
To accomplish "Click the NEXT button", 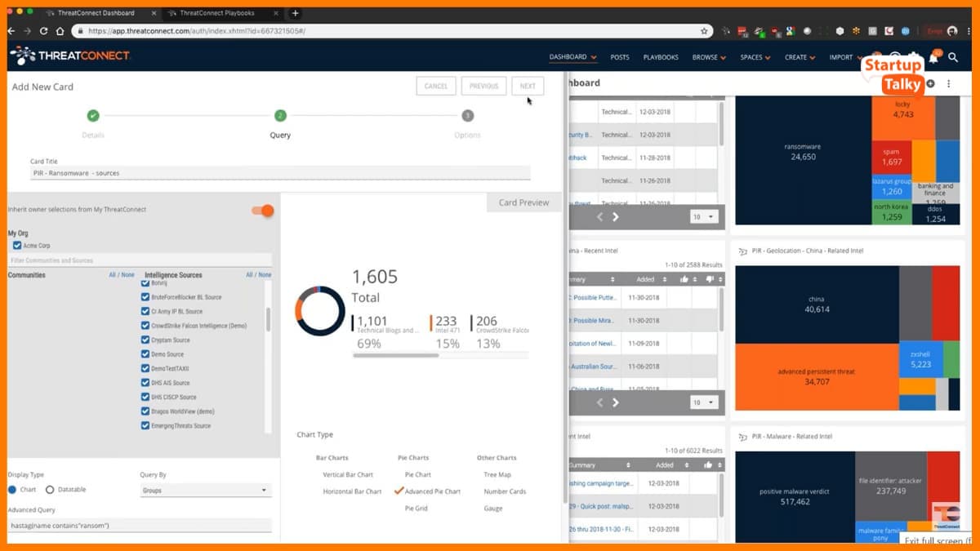I will 527,85.
